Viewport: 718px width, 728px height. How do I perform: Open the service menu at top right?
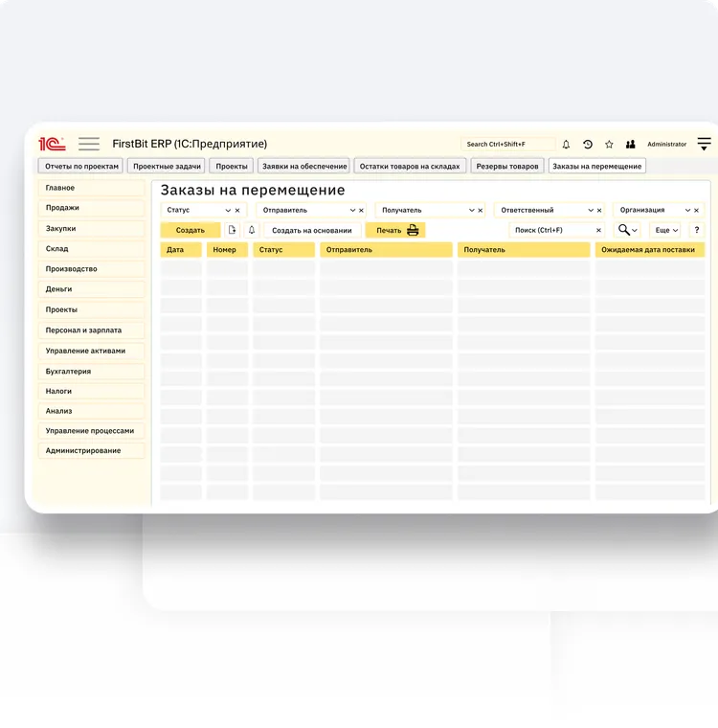pos(704,145)
